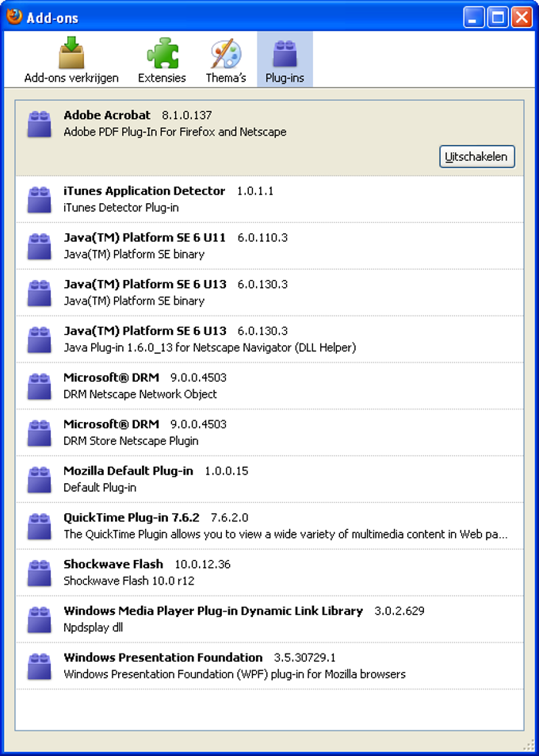Click the brick icon for DRM Netscape Network Object
539x756 pixels.
(x=40, y=386)
